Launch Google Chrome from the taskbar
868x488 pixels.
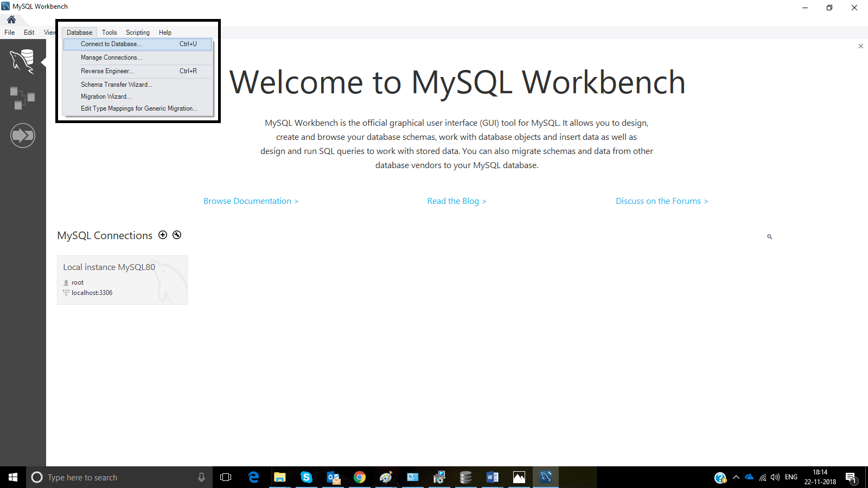coord(360,477)
